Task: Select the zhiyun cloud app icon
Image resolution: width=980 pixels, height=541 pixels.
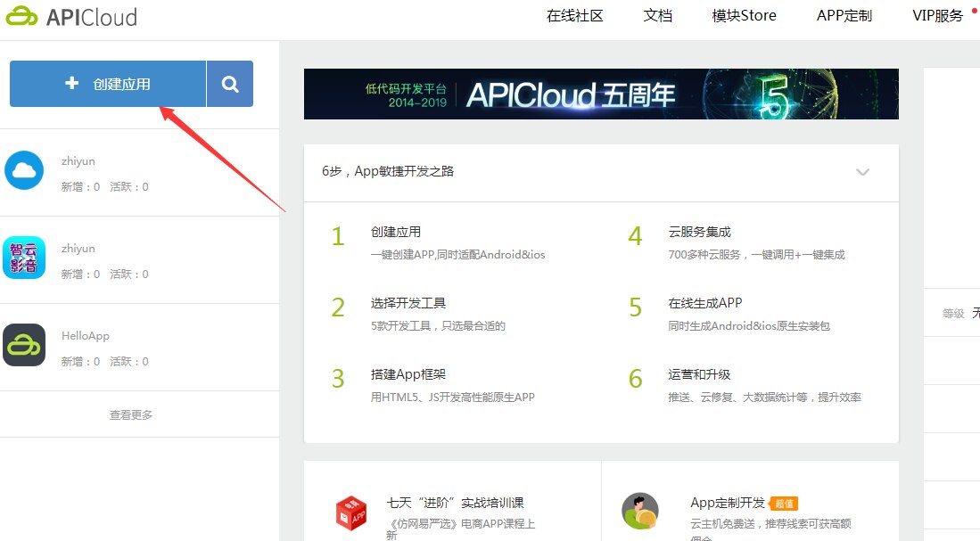Action: [24, 169]
